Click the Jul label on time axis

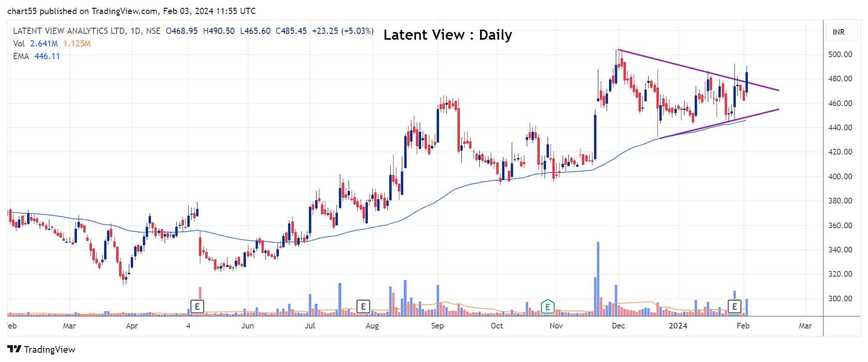[x=310, y=326]
